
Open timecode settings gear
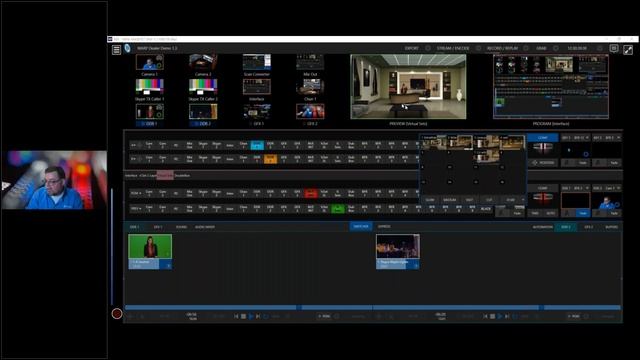click(600, 48)
